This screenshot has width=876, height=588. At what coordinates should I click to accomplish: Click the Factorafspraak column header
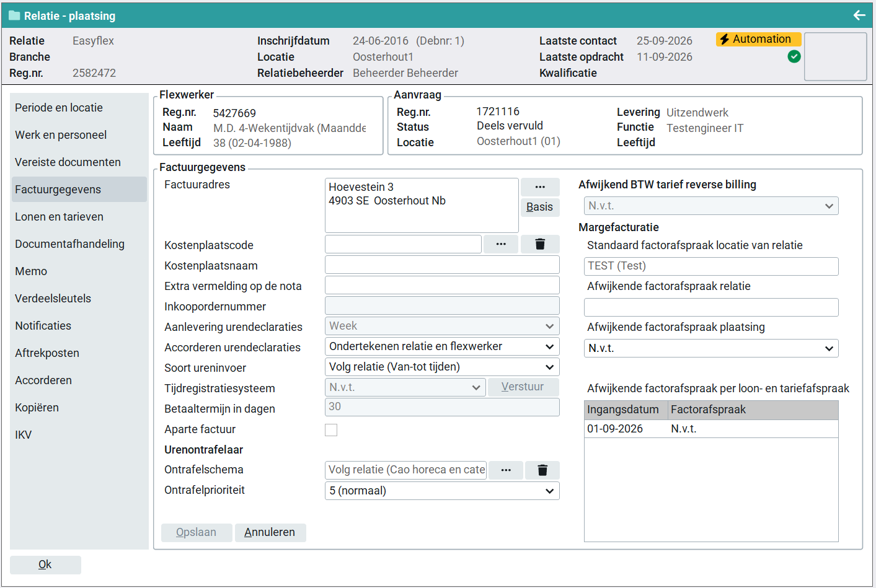pyautogui.click(x=753, y=410)
